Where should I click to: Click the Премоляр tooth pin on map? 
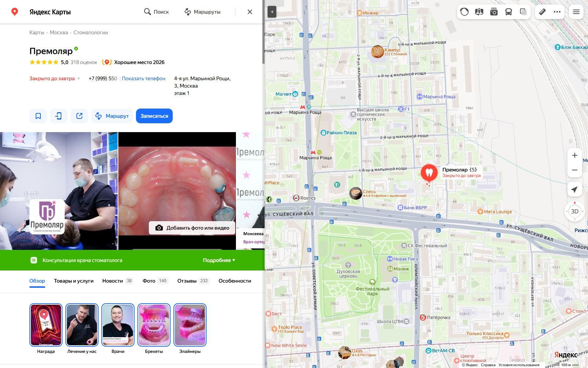429,172
